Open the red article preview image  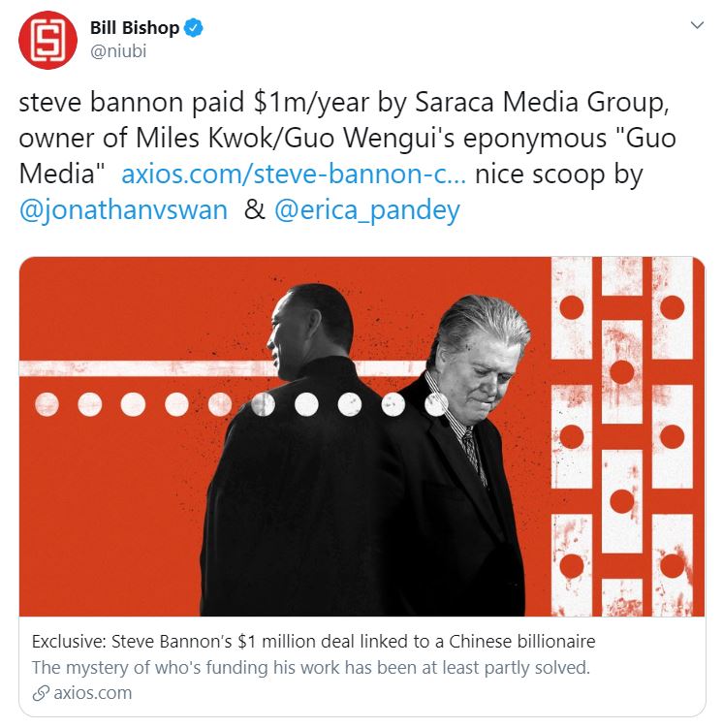click(x=361, y=436)
